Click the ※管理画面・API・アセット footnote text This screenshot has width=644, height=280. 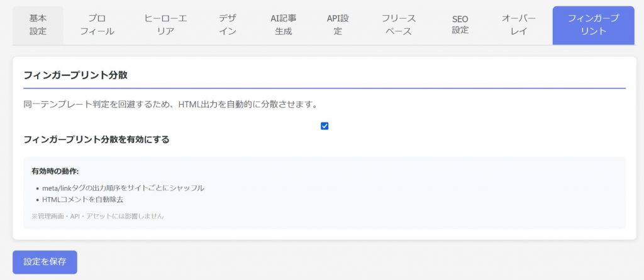97,216
